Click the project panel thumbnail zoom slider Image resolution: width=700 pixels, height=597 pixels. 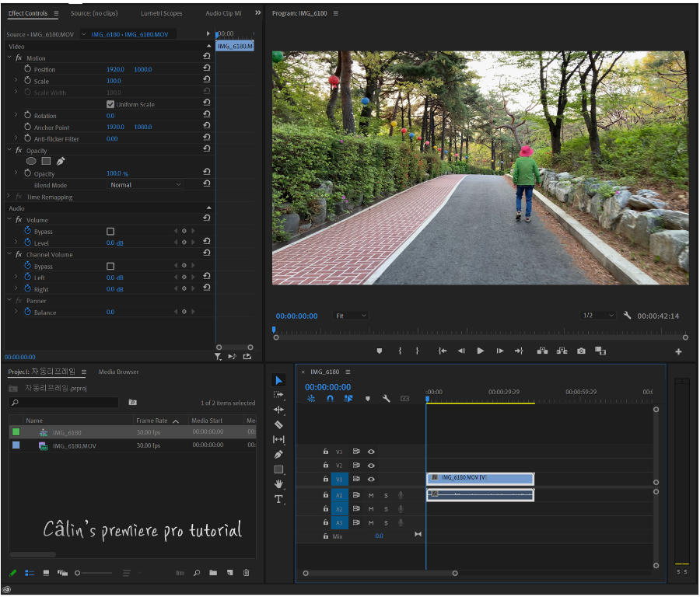tap(78, 573)
